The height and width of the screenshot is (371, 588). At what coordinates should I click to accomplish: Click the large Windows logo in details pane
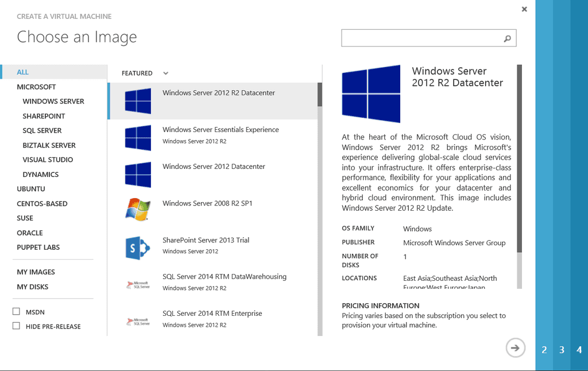pyautogui.click(x=371, y=94)
